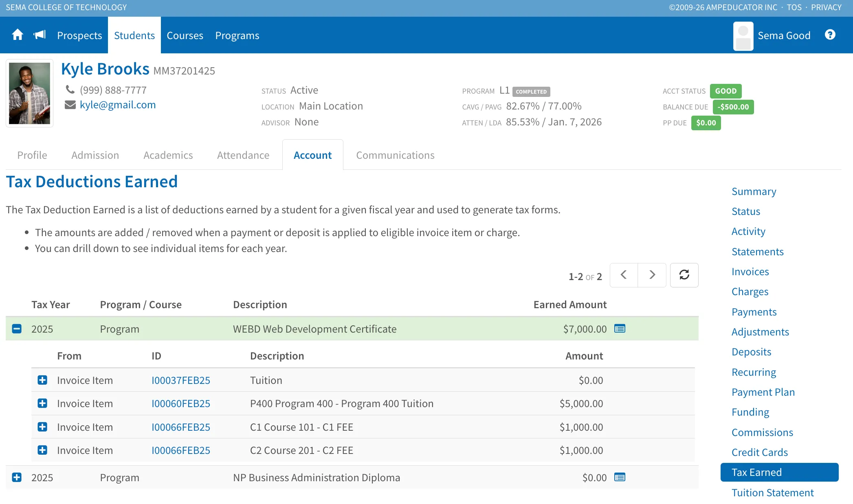Open the TOS link in header
Image resolution: width=853 pixels, height=504 pixels.
pyautogui.click(x=794, y=7)
